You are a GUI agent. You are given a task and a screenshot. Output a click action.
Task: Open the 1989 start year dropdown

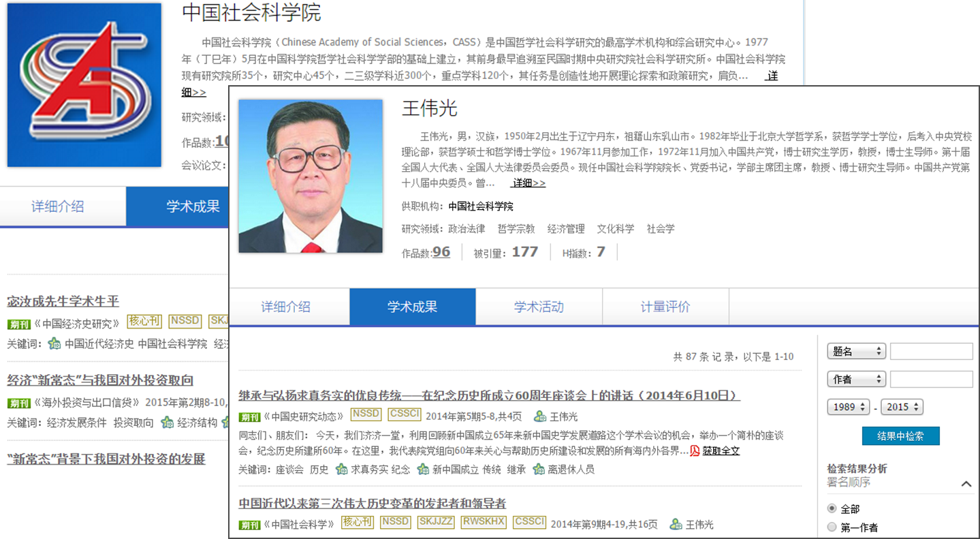(849, 407)
